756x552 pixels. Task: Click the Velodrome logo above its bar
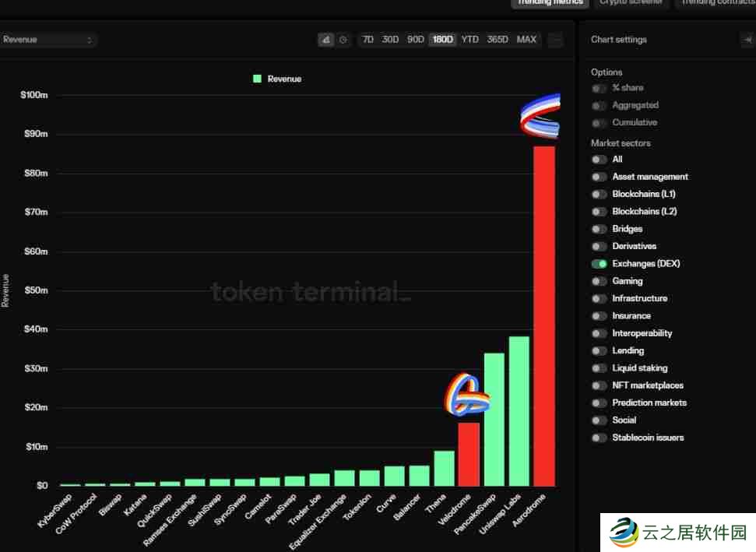(x=467, y=394)
